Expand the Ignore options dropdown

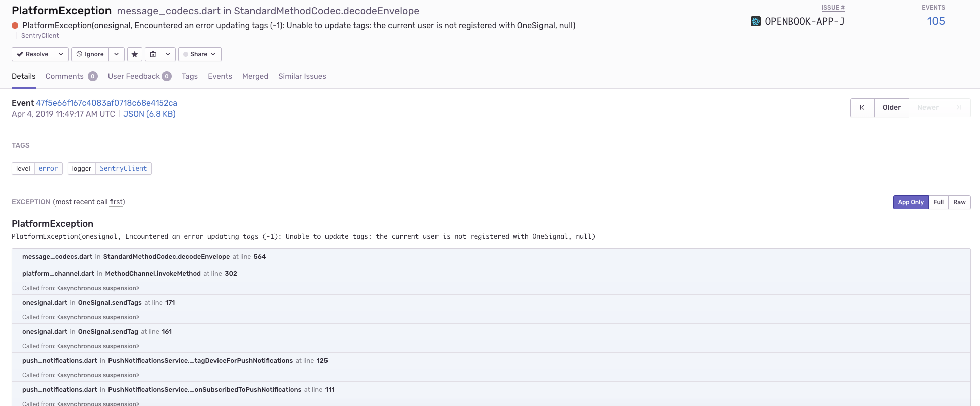click(x=117, y=54)
